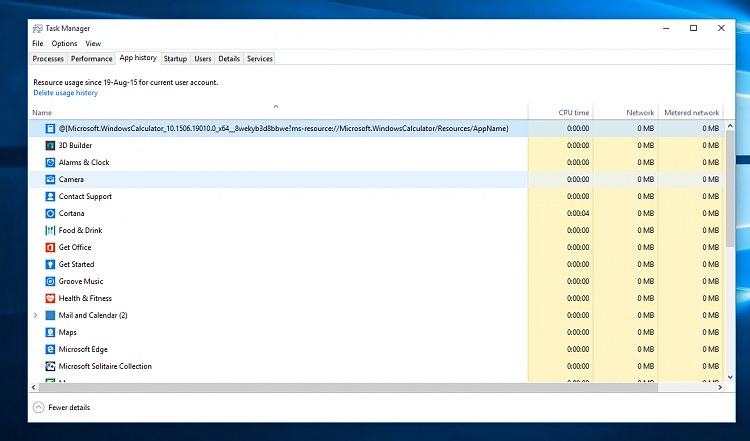
Task: Expand the Mail and Calendar group
Action: point(35,315)
